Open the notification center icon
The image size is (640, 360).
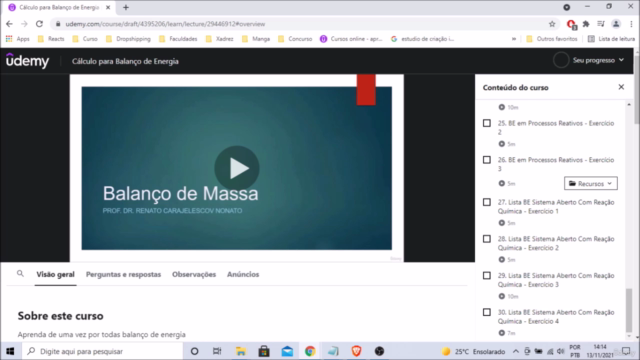pos(626,351)
